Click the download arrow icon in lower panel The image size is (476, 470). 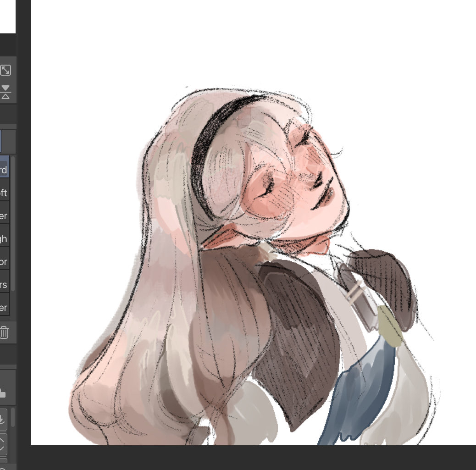pyautogui.click(x=3, y=418)
